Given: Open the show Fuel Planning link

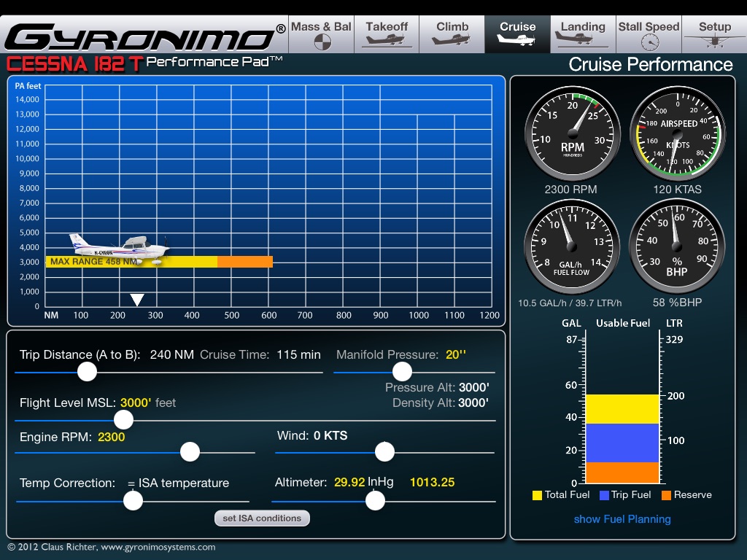Looking at the screenshot, I should click(622, 519).
